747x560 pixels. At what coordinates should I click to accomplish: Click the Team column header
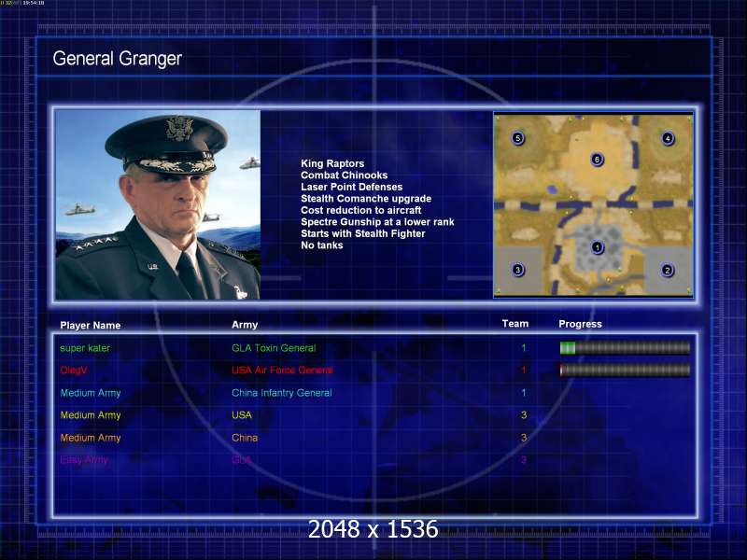point(515,324)
